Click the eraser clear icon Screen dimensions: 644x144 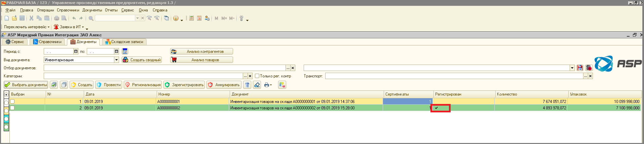(x=257, y=85)
